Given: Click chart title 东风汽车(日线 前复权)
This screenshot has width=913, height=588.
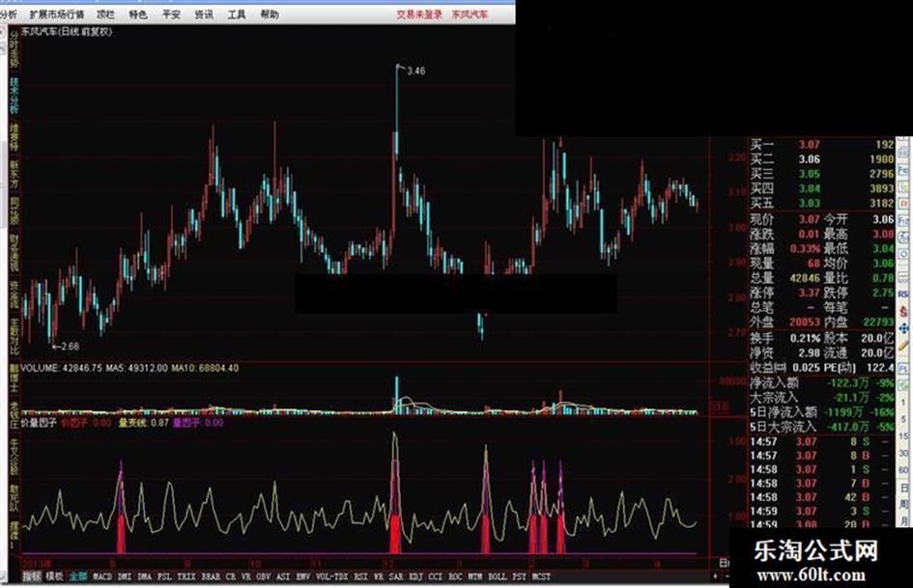Looking at the screenshot, I should pyautogui.click(x=68, y=32).
